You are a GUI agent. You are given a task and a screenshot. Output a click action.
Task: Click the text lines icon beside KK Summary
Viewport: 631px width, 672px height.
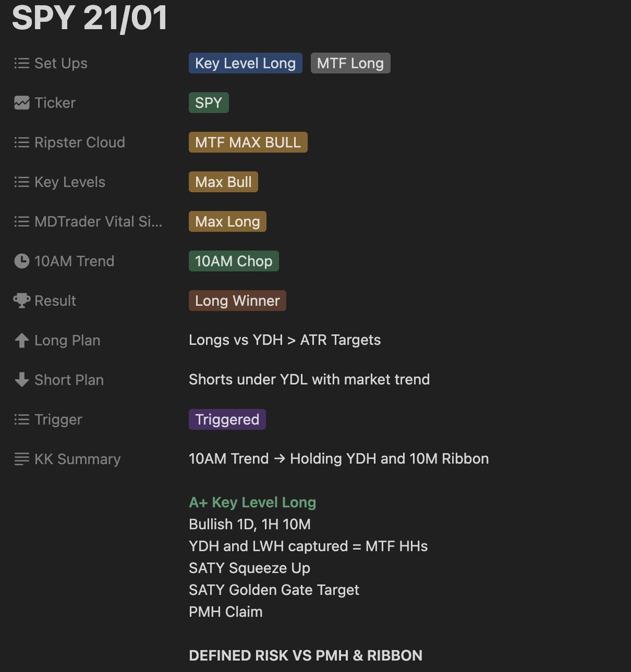[22, 459]
